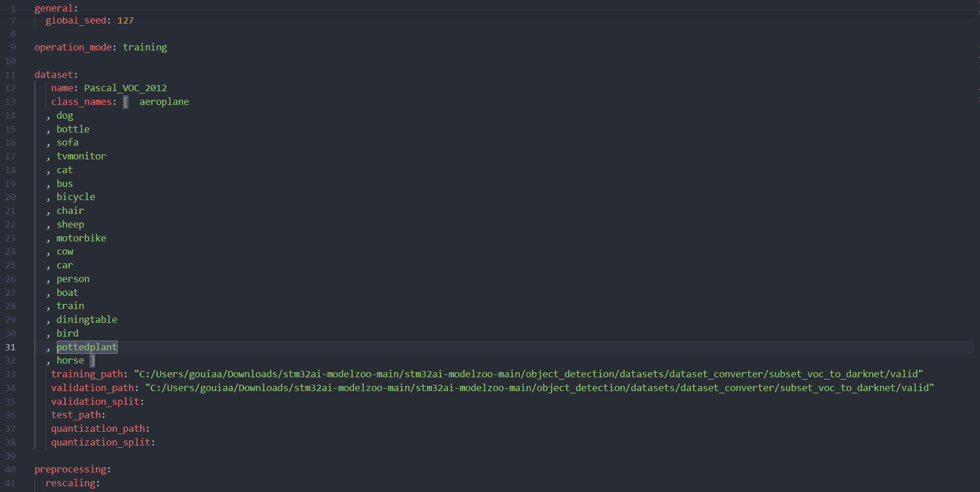Click the 'diningtable' class entry

(87, 320)
